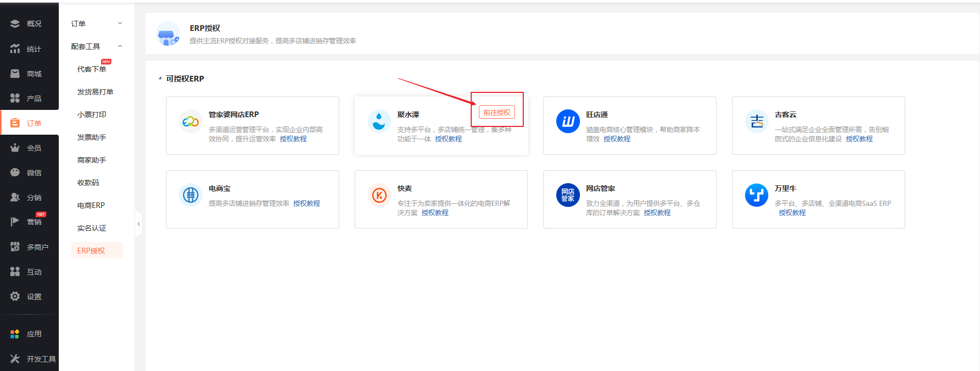This screenshot has width=980, height=371.
Task: Open 授权教程 link for 聚水潭
Action: 449,139
